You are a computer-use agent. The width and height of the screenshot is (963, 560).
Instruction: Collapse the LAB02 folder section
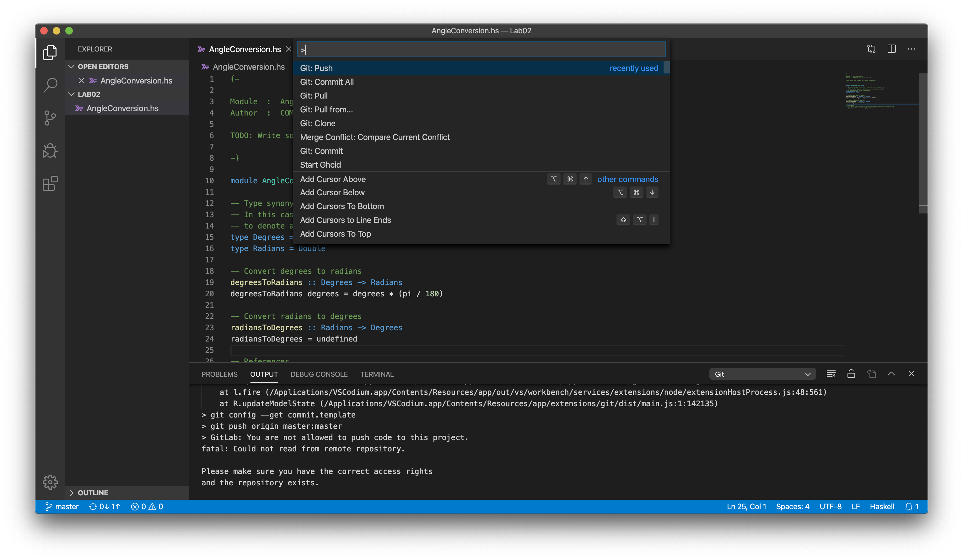[127, 94]
